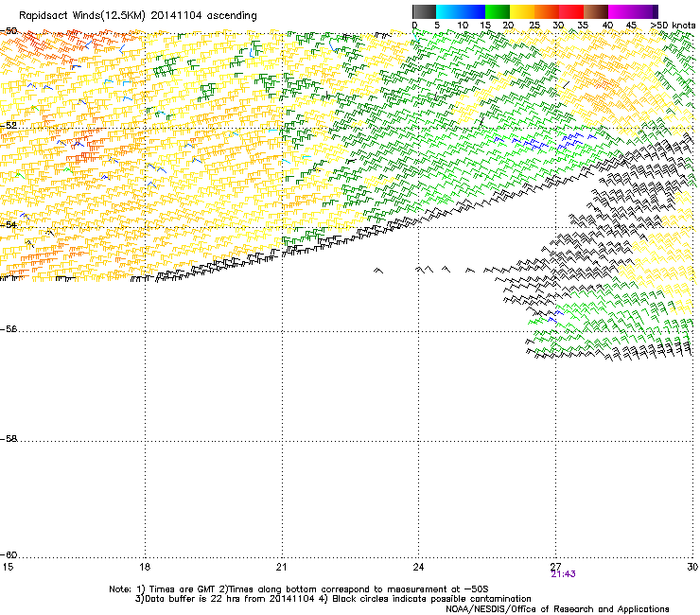
Task: Click longitude label 21 on bottom axis
Action: coord(281,567)
